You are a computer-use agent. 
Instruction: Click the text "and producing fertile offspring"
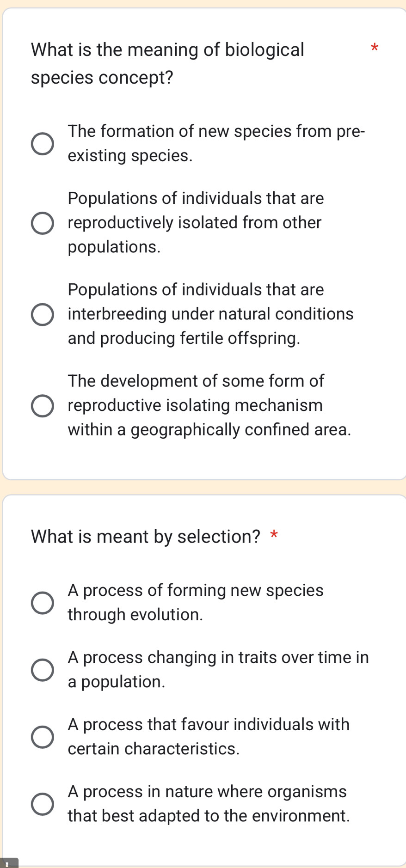click(184, 338)
